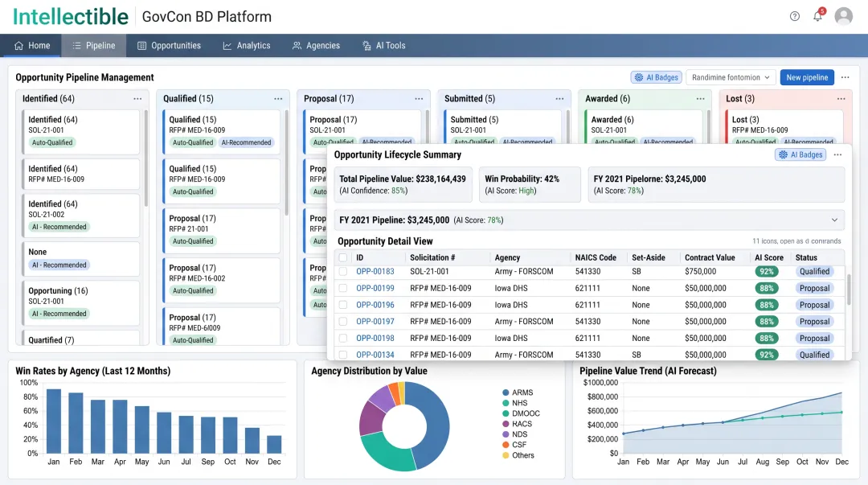Open notifications bell icon
The width and height of the screenshot is (868, 485).
[x=817, y=16]
